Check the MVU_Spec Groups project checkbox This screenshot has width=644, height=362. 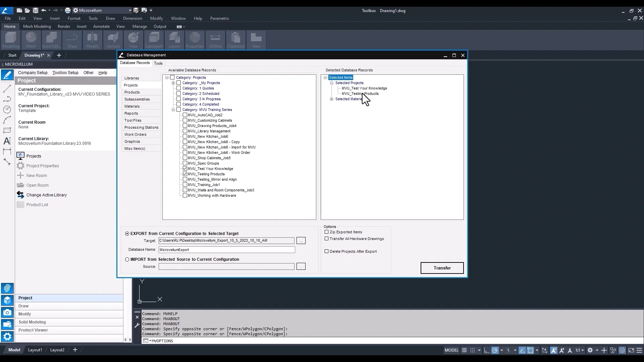185,163
